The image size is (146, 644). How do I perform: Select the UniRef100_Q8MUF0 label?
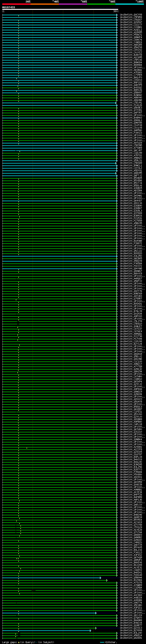pyautogui.click(x=131, y=560)
